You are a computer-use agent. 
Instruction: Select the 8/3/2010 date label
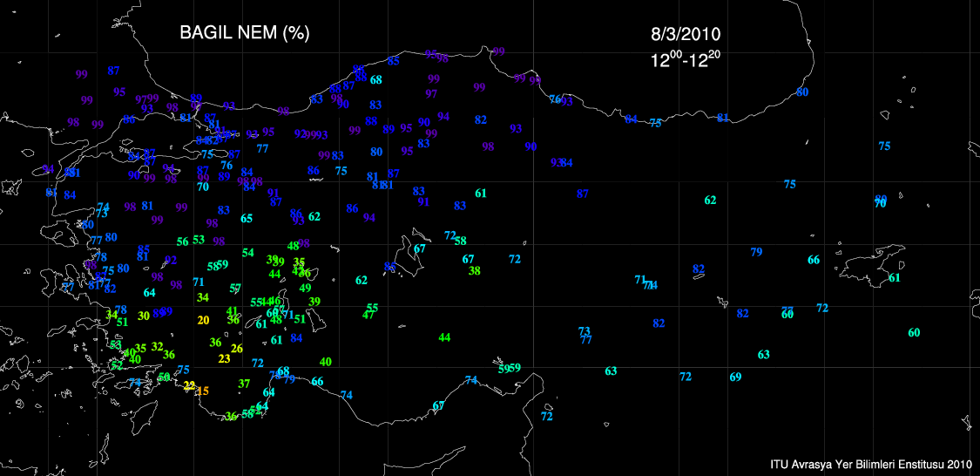coord(686,35)
